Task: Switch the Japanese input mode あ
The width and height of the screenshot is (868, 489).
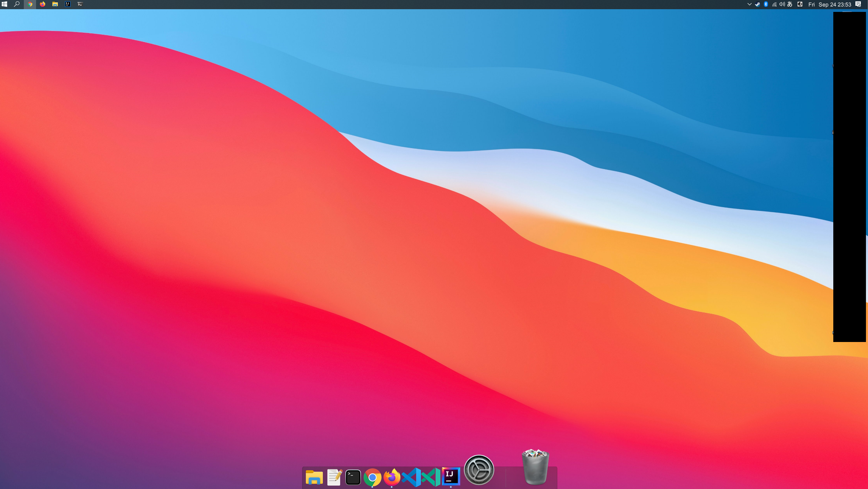Action: point(790,4)
